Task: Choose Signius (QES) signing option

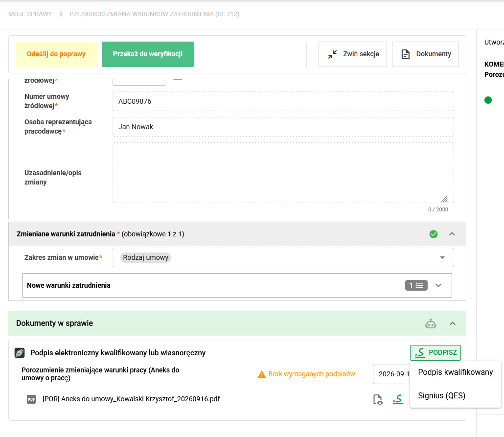Action: coord(455,395)
